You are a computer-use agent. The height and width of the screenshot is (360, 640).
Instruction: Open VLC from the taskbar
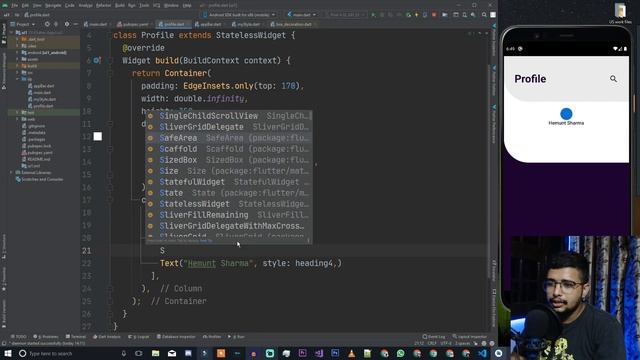click(351, 353)
